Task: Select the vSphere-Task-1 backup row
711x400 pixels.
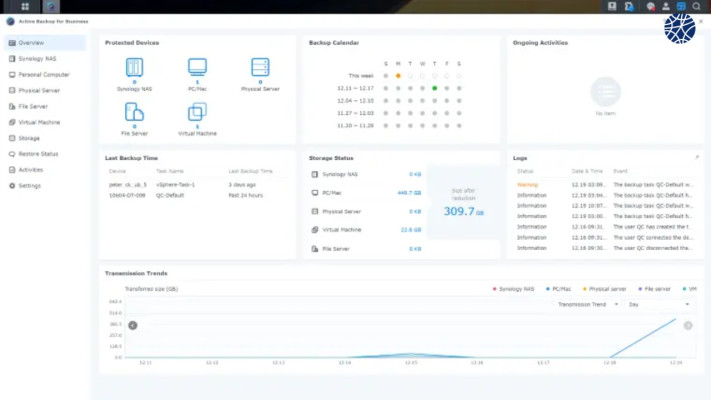Action: click(x=197, y=185)
